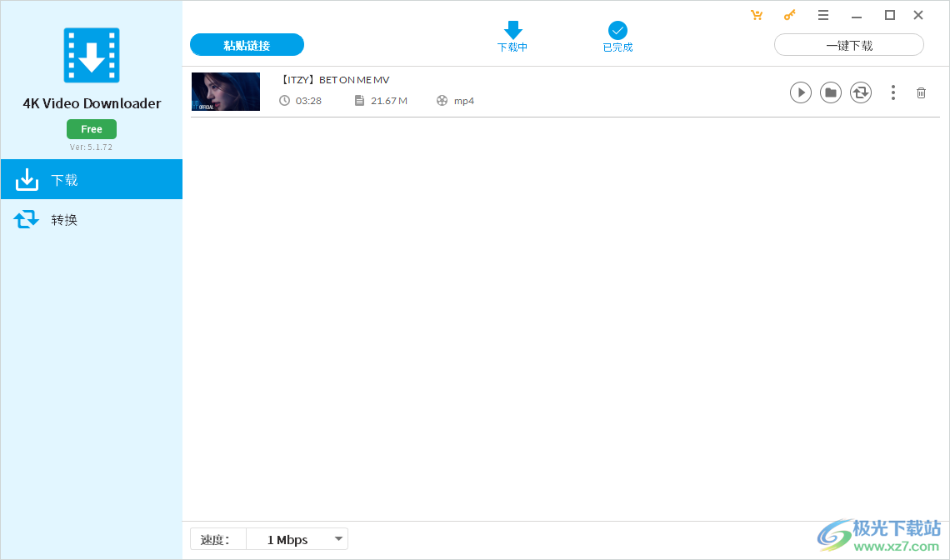Convert the ITZY video
Screen dimensions: 950x560
tap(861, 92)
